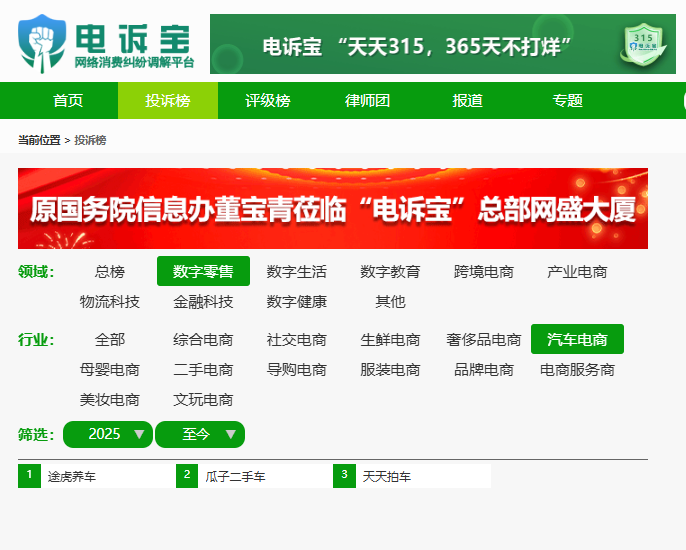Choose 电商服务商 industry filter
This screenshot has width=686, height=550.
(578, 369)
